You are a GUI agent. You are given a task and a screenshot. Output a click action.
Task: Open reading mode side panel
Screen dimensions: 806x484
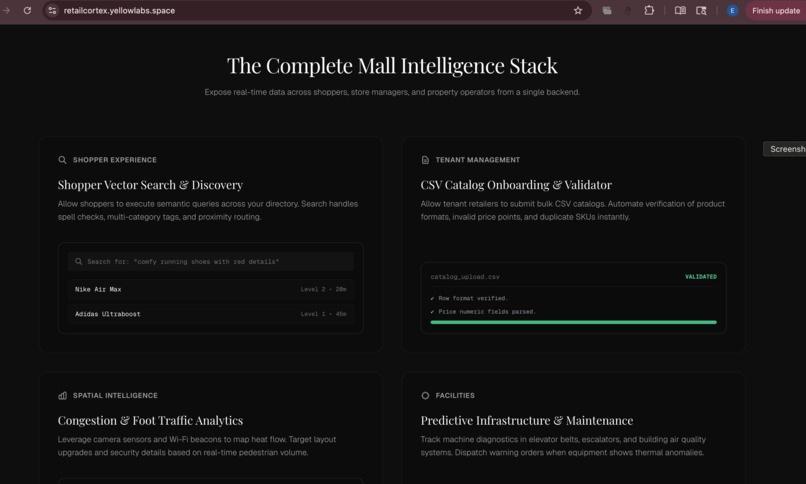pyautogui.click(x=680, y=10)
